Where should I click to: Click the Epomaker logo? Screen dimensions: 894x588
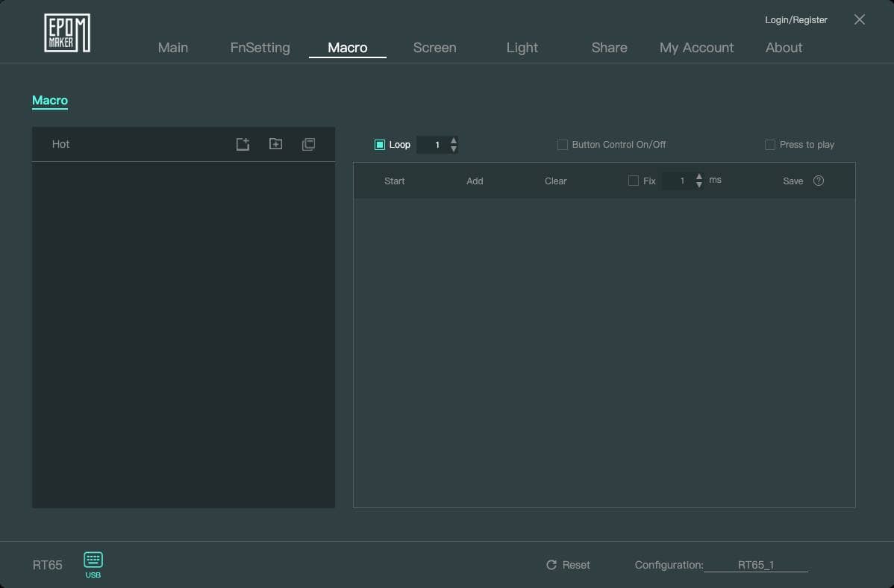coord(67,33)
